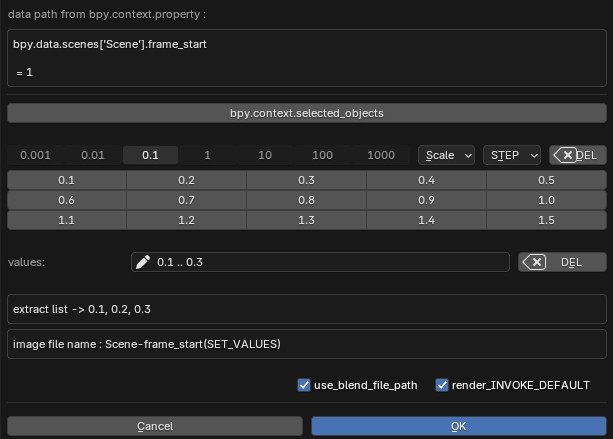Select the 100 step size
Screen dimensions: 613x439
323,155
